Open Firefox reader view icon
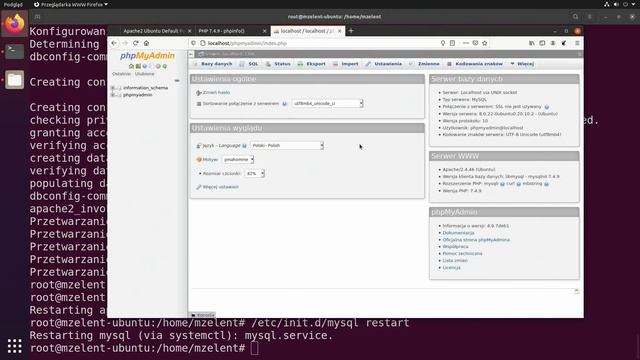The width and height of the screenshot is (640, 360). pos(452,43)
